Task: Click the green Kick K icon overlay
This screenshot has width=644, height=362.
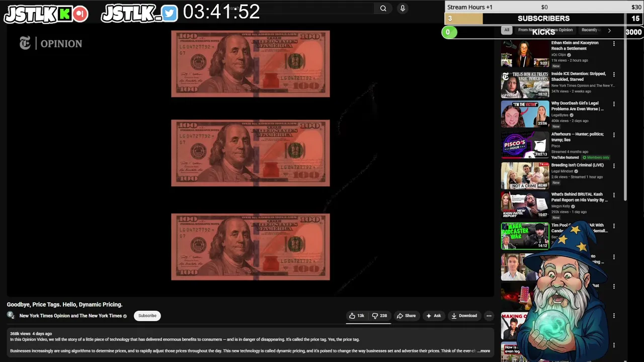Action: pyautogui.click(x=64, y=14)
